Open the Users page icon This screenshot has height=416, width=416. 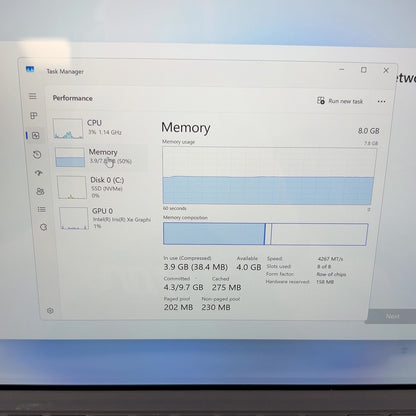[40, 191]
